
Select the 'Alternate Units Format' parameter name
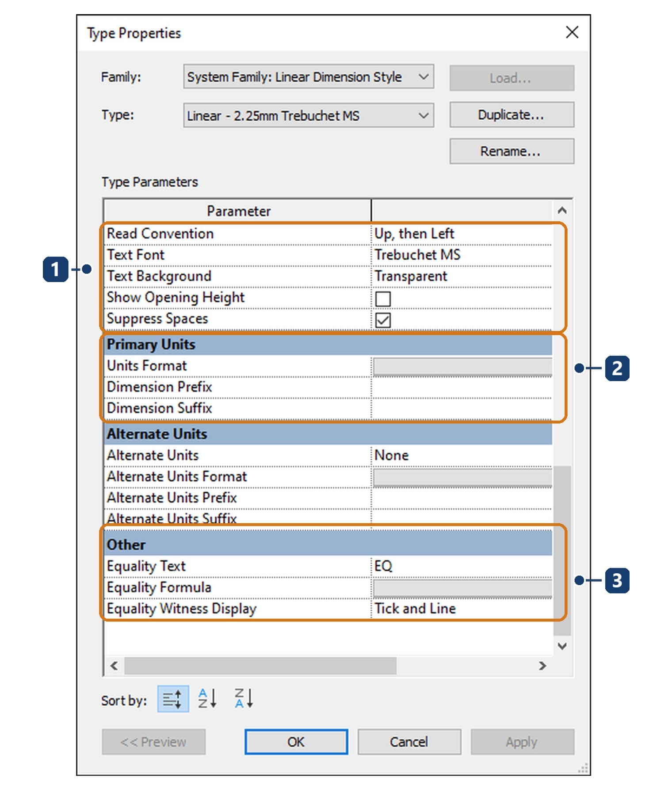pos(177,476)
